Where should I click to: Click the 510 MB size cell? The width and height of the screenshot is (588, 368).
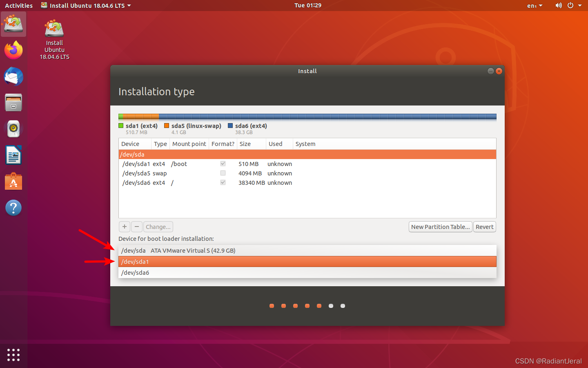pyautogui.click(x=249, y=164)
